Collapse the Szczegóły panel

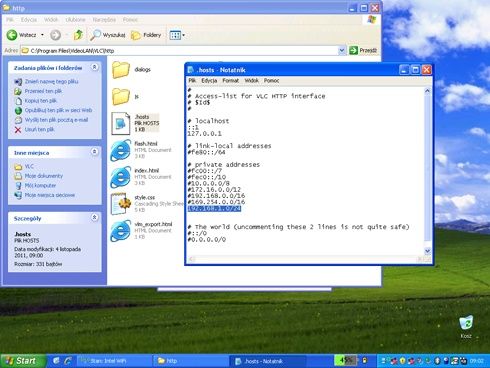coord(95,218)
